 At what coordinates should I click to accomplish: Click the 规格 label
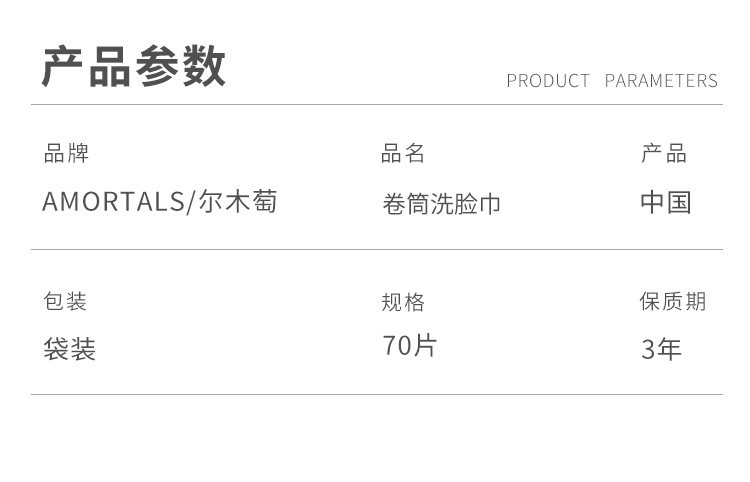tap(403, 302)
